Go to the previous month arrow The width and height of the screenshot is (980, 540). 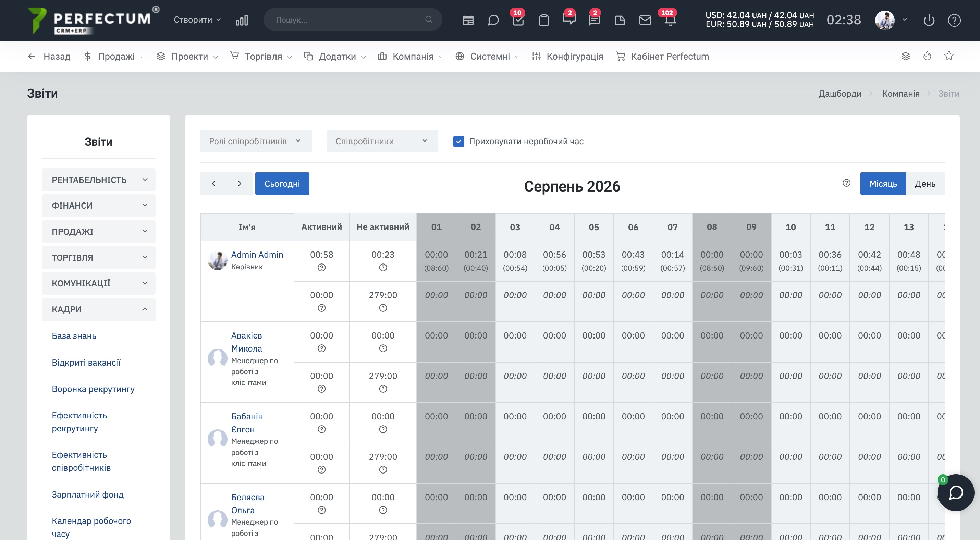[213, 184]
